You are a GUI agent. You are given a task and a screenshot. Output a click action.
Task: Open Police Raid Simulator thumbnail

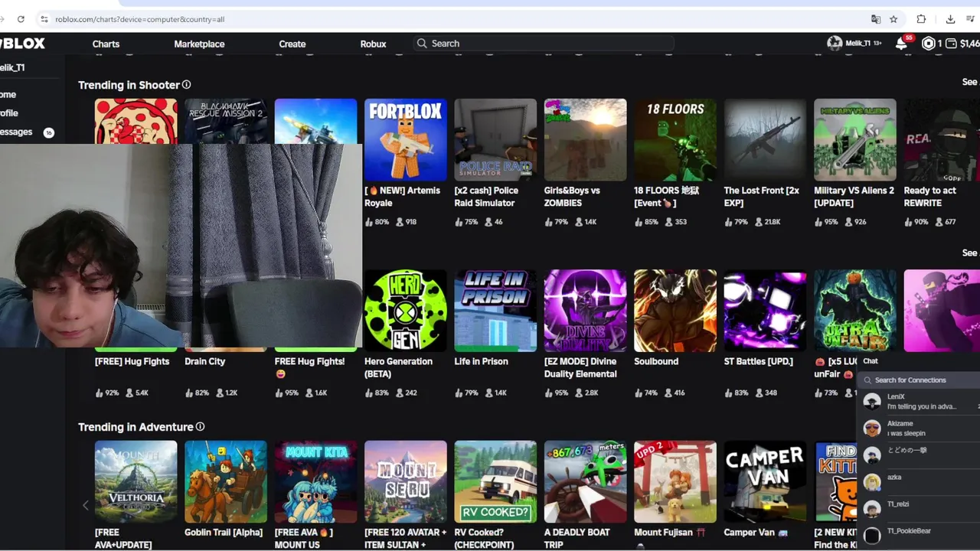pyautogui.click(x=495, y=139)
